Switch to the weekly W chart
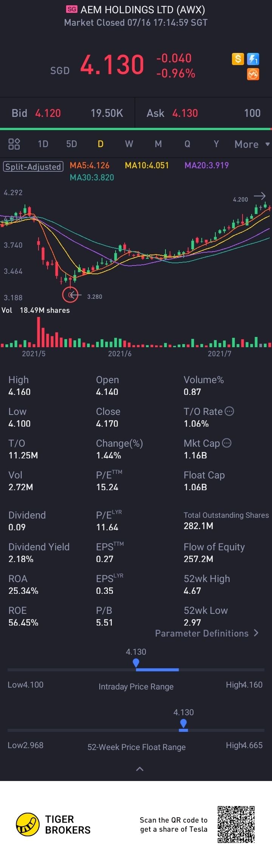272x868 pixels. tap(129, 144)
